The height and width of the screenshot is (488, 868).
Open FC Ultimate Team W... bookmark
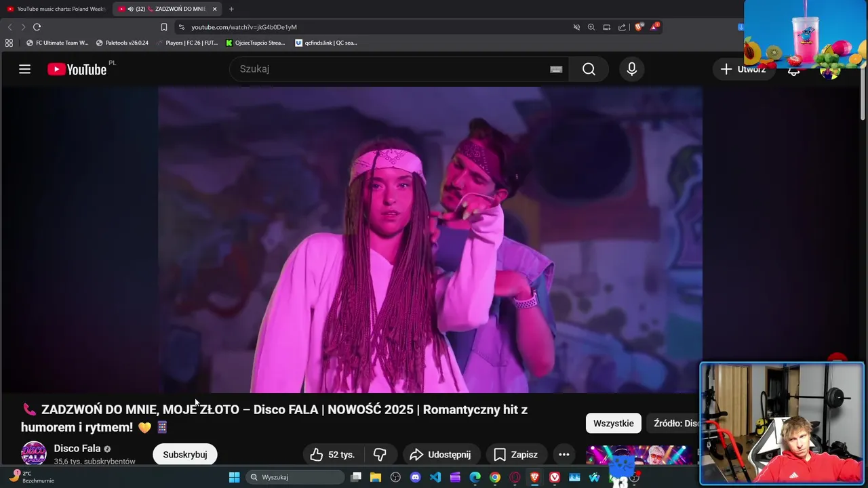pos(58,43)
